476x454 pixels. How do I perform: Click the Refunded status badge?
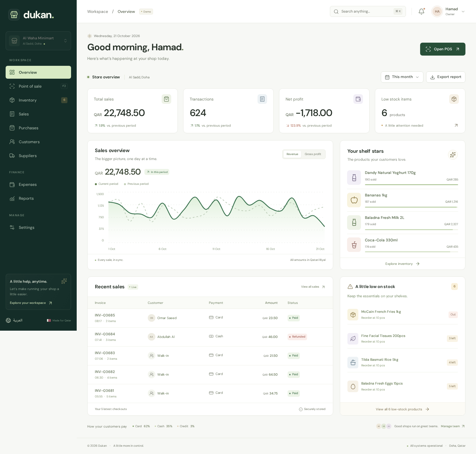(x=297, y=337)
